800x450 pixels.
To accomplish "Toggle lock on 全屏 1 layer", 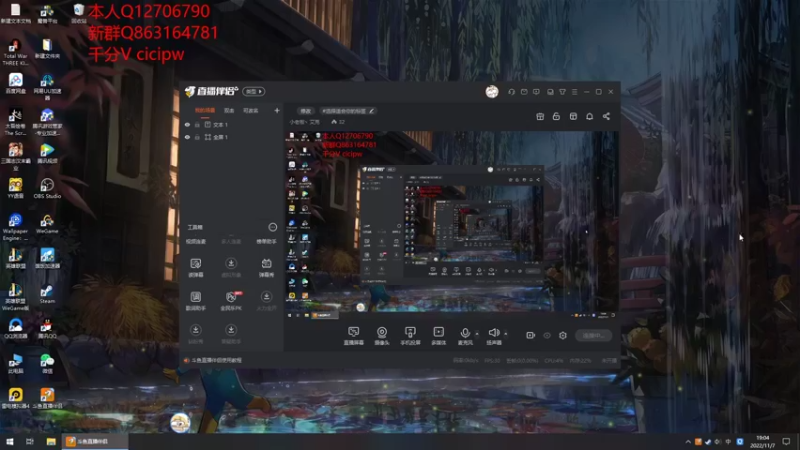I will (197, 137).
